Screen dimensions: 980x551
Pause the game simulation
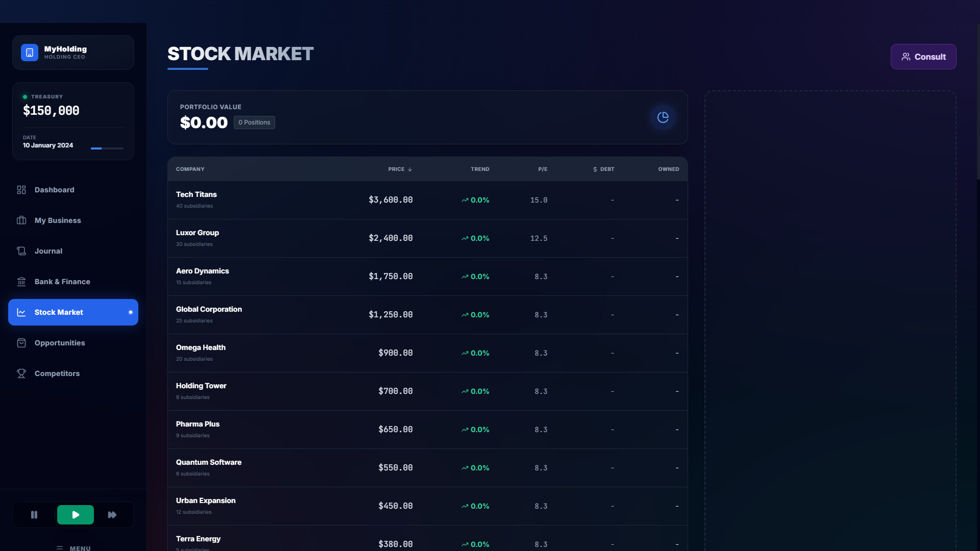34,515
